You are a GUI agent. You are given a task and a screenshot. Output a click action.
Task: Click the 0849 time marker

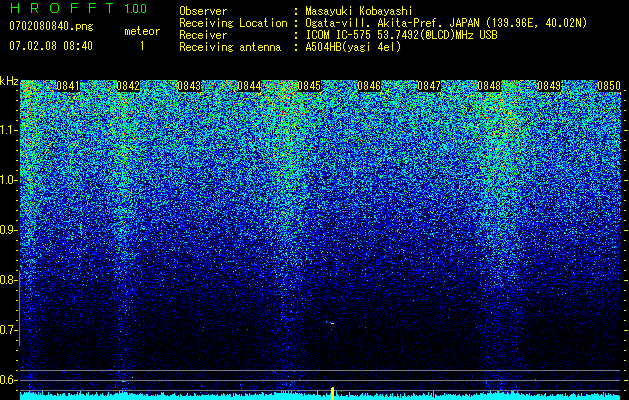(x=549, y=86)
